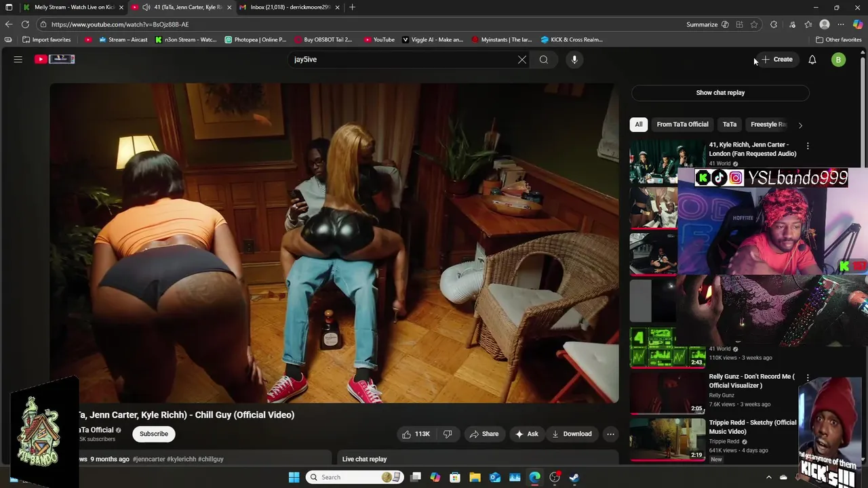Select the All filter chip

coord(638,125)
